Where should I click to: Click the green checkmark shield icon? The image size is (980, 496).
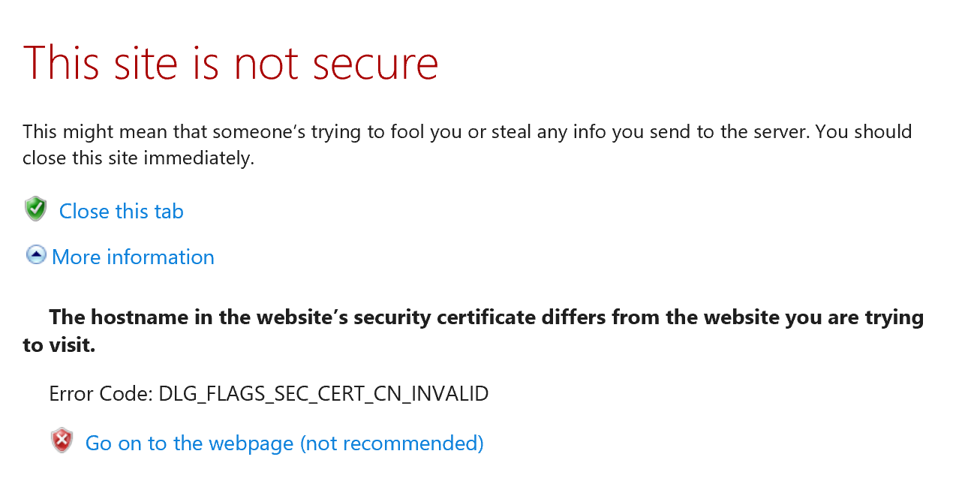35,209
